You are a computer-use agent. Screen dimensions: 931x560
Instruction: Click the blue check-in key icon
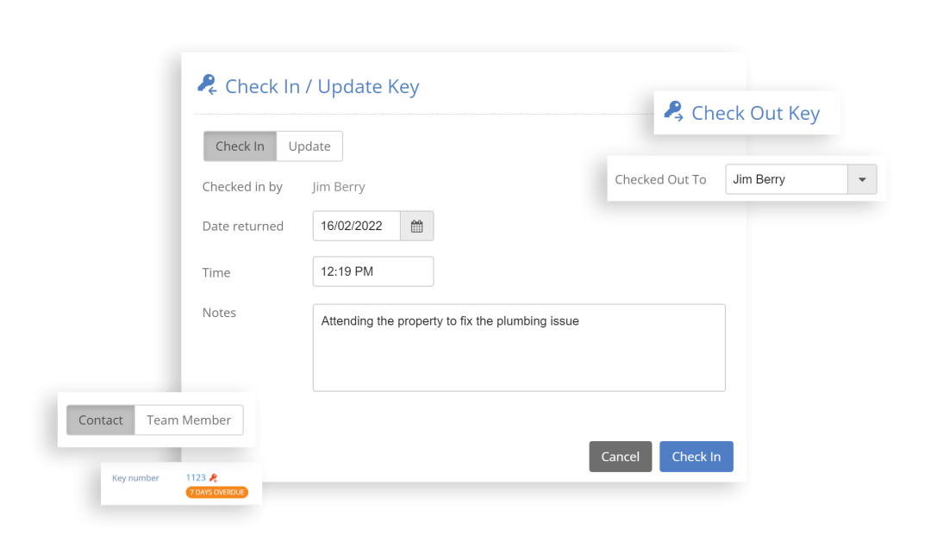coord(206,85)
